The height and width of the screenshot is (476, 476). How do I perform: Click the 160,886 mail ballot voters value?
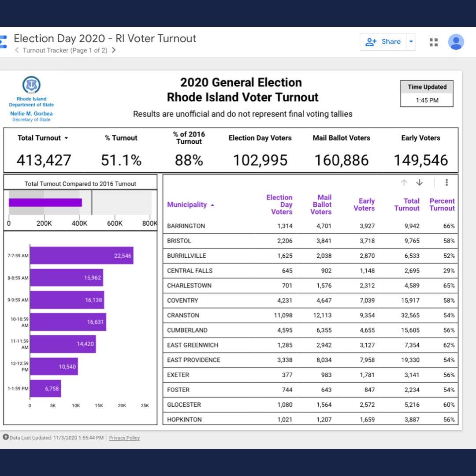point(342,160)
